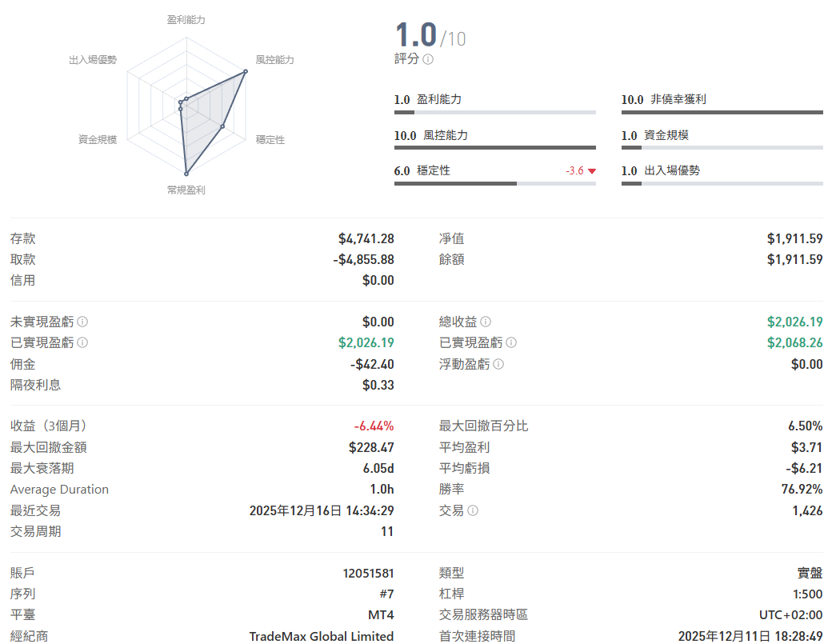Click the 出入場優勢 label on the radar chart
Screen dimensions: 836x644
point(93,60)
